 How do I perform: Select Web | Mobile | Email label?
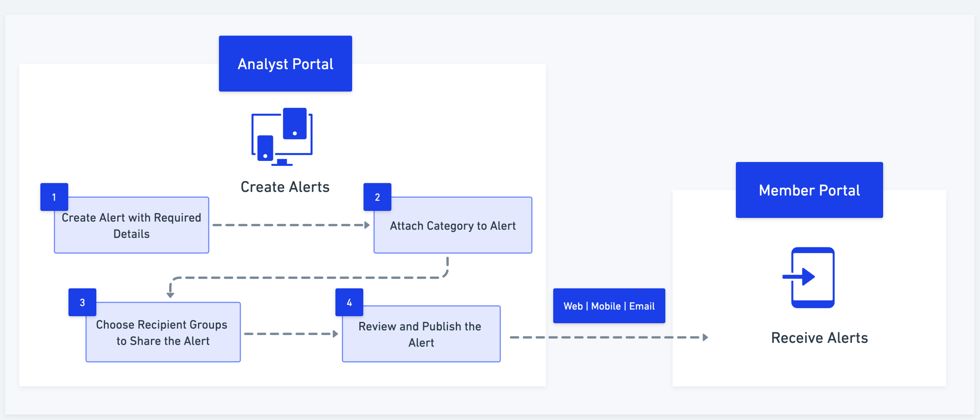click(x=609, y=306)
